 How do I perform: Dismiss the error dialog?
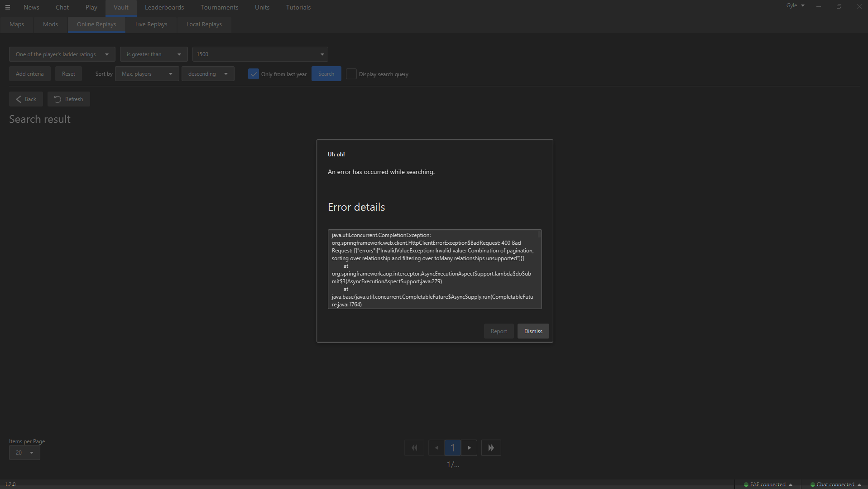pyautogui.click(x=533, y=331)
